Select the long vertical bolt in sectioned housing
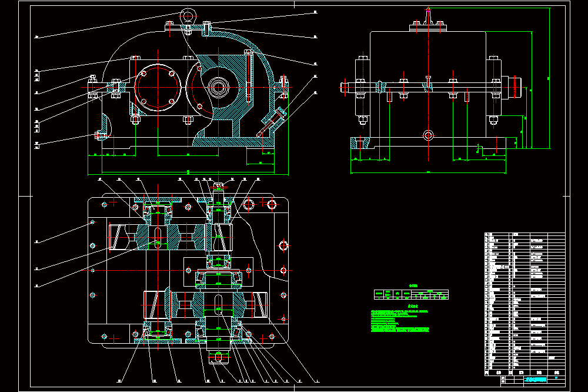 [x=248, y=77]
